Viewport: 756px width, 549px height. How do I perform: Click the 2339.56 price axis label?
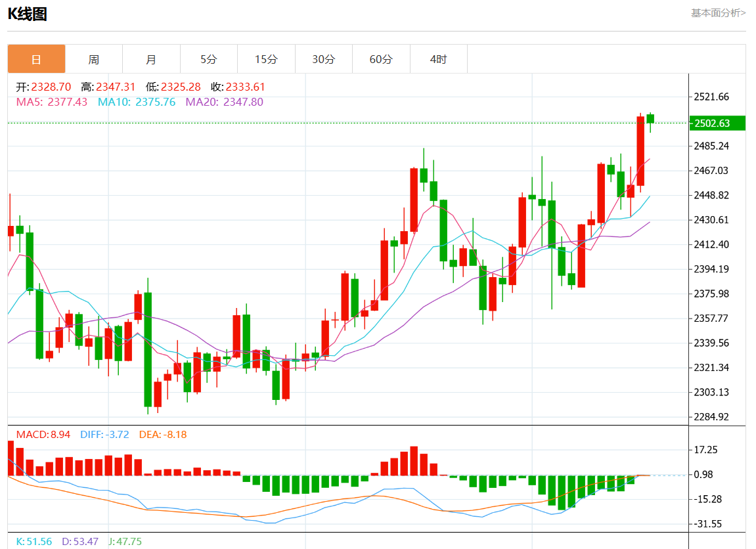tap(711, 343)
